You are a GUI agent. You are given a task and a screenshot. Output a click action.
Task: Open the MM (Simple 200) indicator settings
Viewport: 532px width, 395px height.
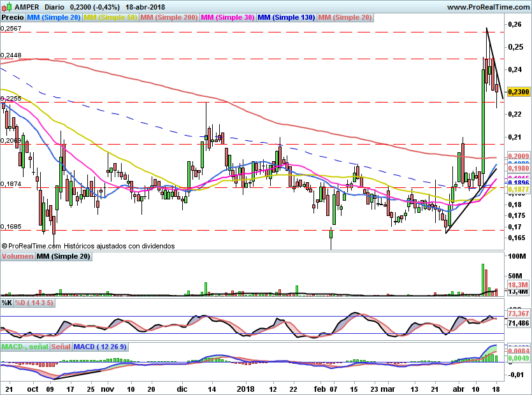(169, 17)
